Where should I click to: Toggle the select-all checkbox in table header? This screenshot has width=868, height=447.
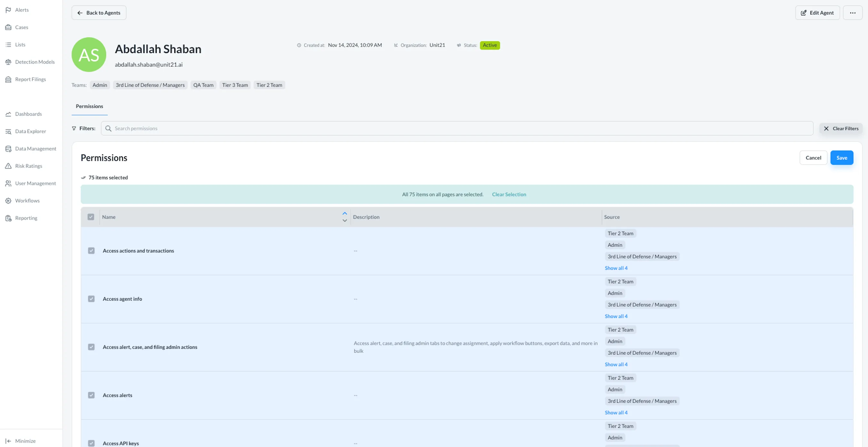(91, 217)
